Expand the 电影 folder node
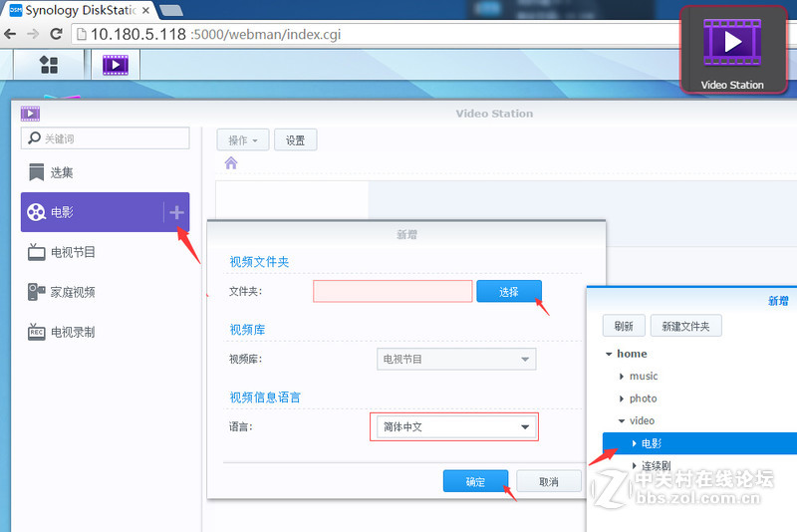 pos(634,443)
